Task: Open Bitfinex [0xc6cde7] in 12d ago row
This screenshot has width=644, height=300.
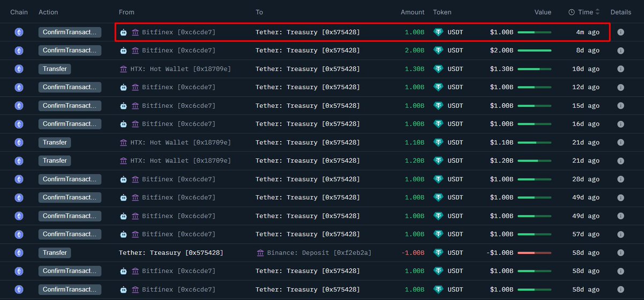Action: click(x=179, y=87)
